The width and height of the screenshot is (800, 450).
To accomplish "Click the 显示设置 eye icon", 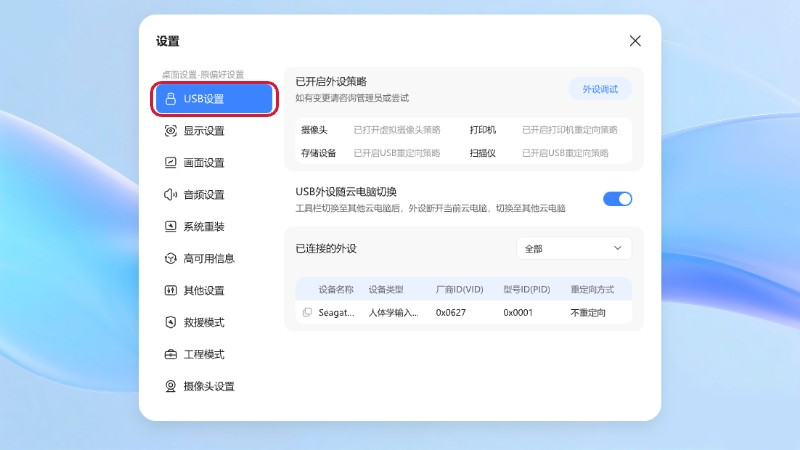I will click(170, 131).
